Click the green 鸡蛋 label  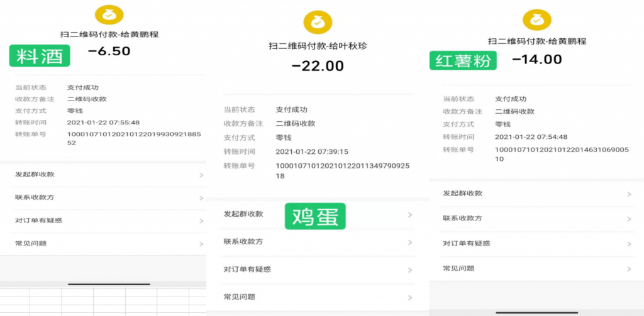click(315, 216)
